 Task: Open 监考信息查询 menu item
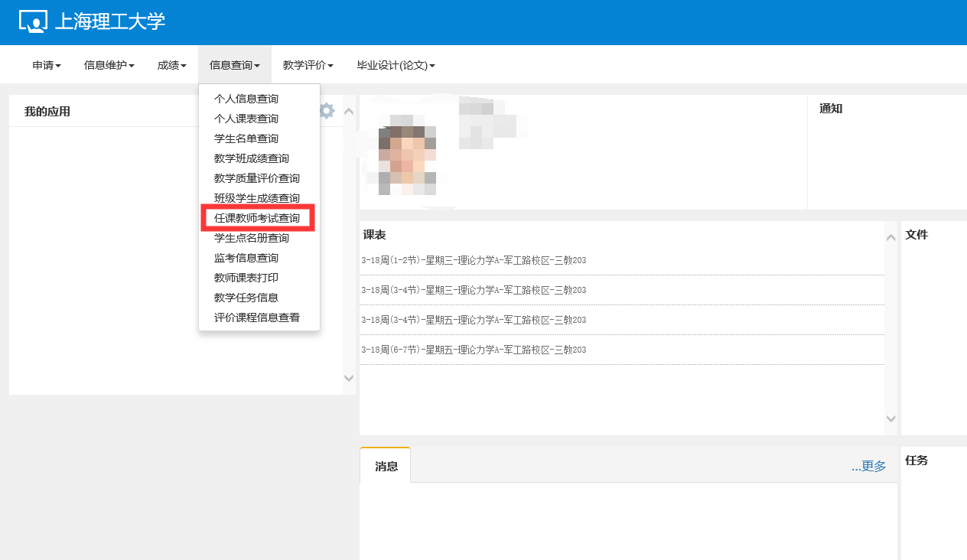[246, 258]
